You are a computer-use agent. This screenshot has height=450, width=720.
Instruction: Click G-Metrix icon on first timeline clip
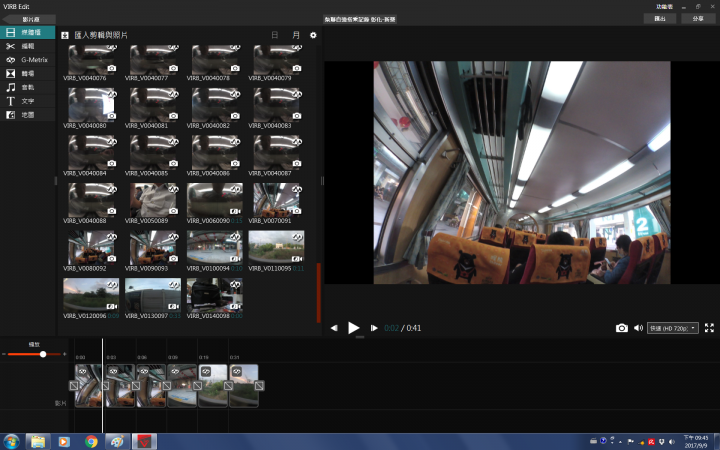coord(83,371)
